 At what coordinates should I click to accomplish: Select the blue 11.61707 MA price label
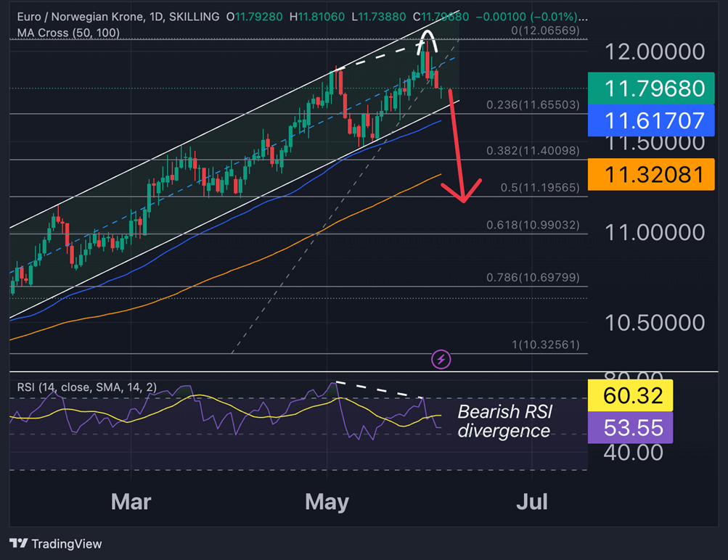[651, 120]
